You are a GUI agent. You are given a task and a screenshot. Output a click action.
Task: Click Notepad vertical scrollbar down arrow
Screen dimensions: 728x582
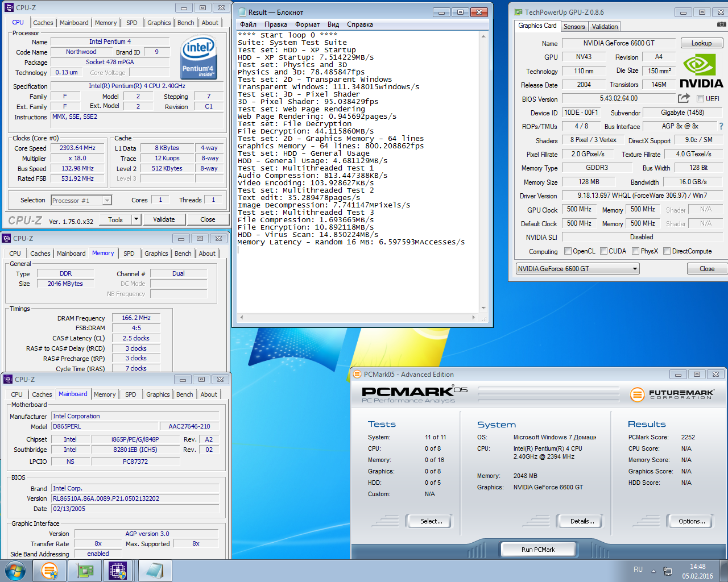coord(483,308)
